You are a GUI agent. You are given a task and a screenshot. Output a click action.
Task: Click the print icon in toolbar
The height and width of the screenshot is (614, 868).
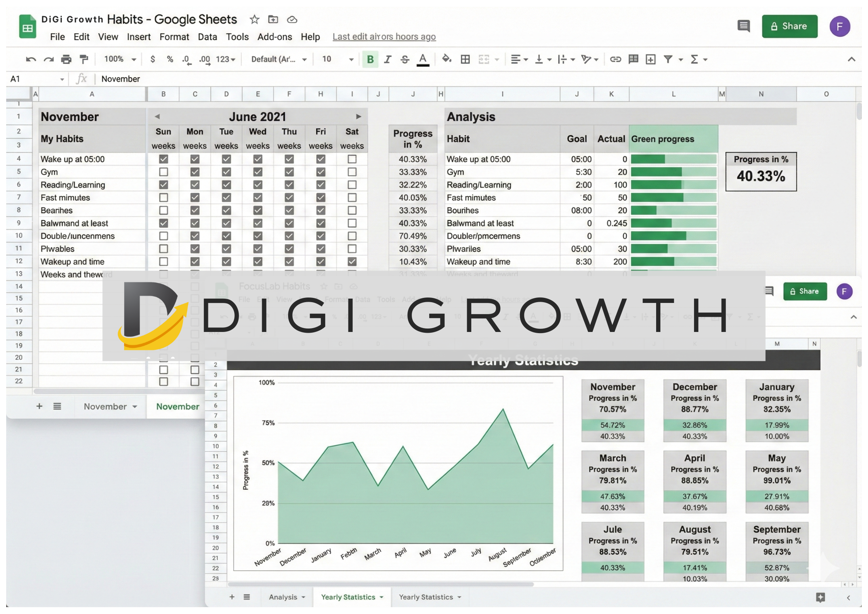pos(67,59)
